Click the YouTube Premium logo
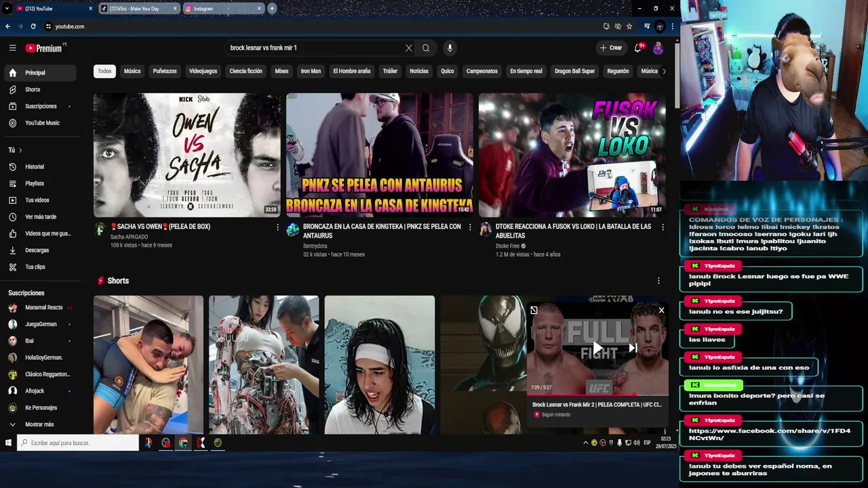The height and width of the screenshot is (488, 868). pyautogui.click(x=45, y=48)
